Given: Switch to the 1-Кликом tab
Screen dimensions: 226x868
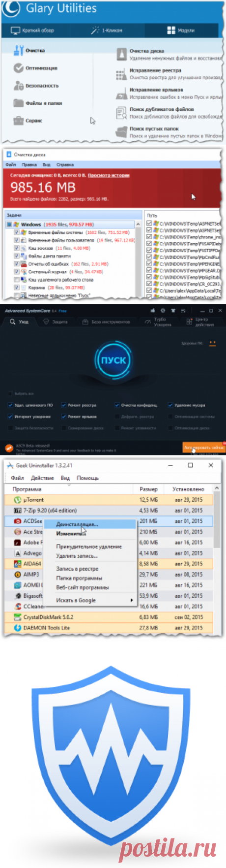Looking at the screenshot, I should tap(107, 31).
